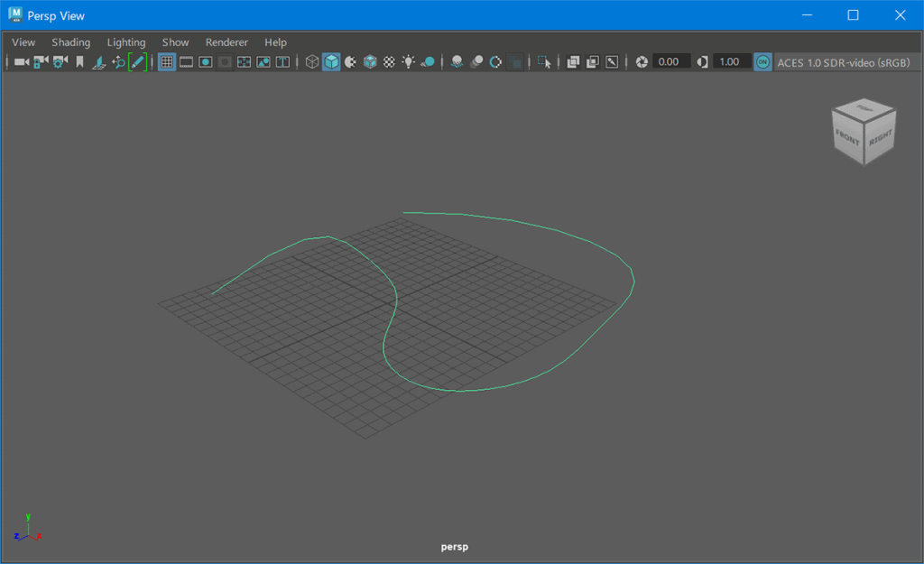Image resolution: width=924 pixels, height=564 pixels.
Task: Click the Multisample Anti-aliasing icon
Action: [x=495, y=62]
